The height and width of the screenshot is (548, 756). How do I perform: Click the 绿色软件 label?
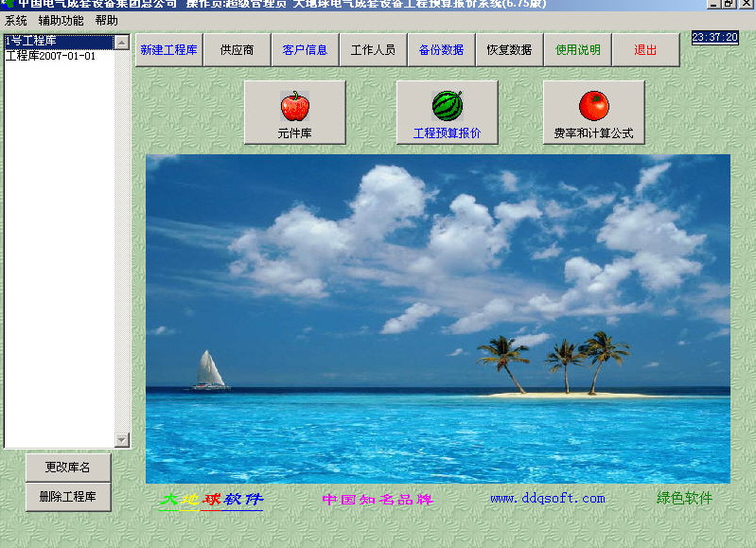[684, 498]
